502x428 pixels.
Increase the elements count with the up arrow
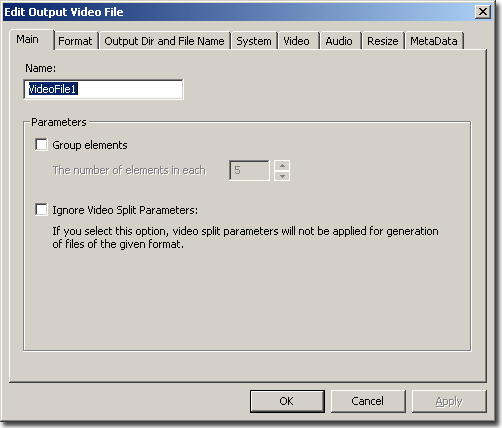pos(282,165)
